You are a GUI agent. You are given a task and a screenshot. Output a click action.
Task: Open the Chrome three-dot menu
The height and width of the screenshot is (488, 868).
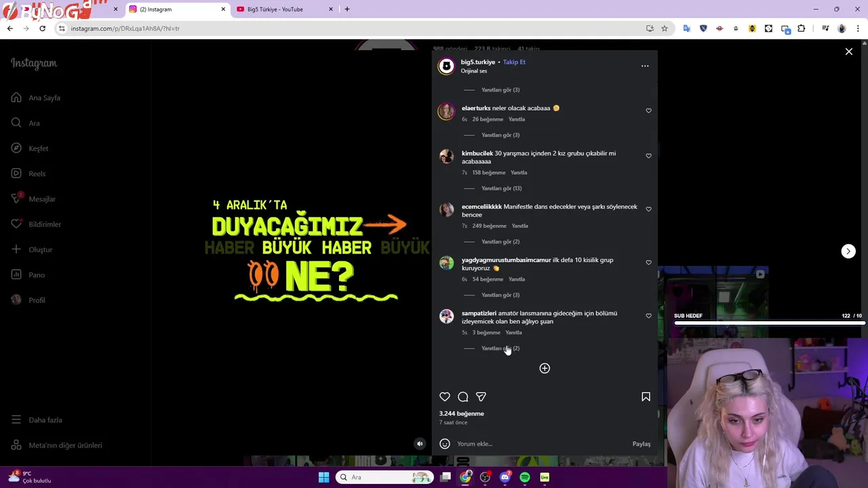click(x=859, y=28)
